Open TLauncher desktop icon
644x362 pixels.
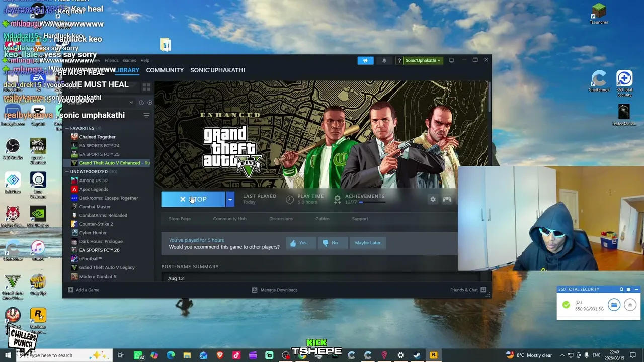point(599,14)
